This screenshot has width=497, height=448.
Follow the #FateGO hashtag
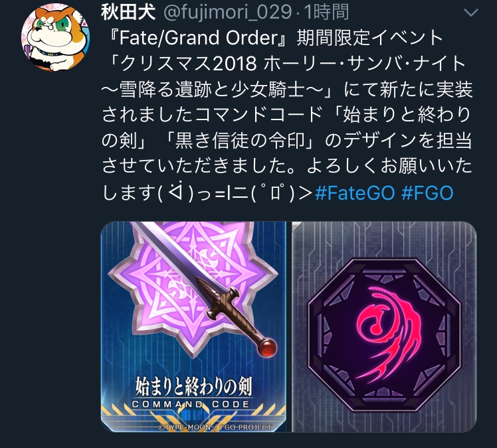(x=355, y=192)
